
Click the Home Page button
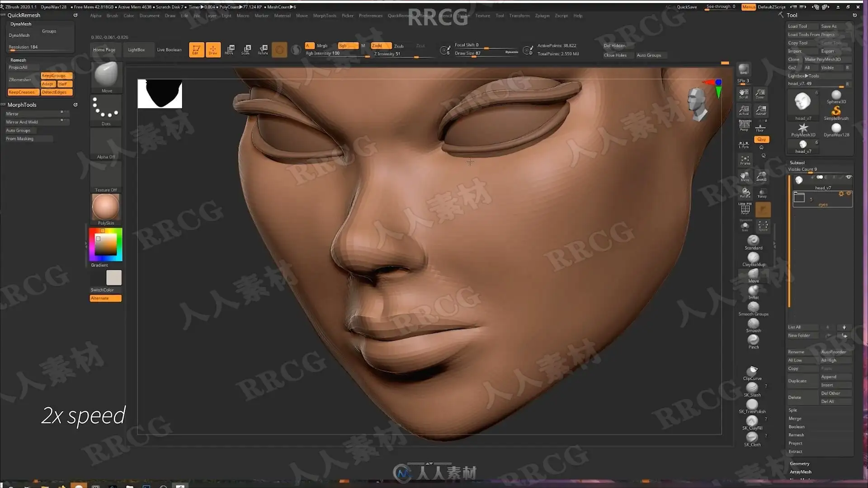104,50
